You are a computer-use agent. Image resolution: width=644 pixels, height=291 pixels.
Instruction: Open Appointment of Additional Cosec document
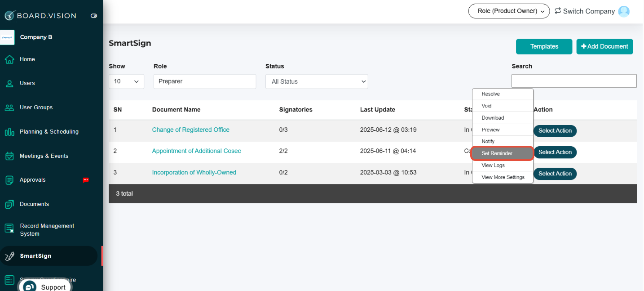click(x=197, y=151)
